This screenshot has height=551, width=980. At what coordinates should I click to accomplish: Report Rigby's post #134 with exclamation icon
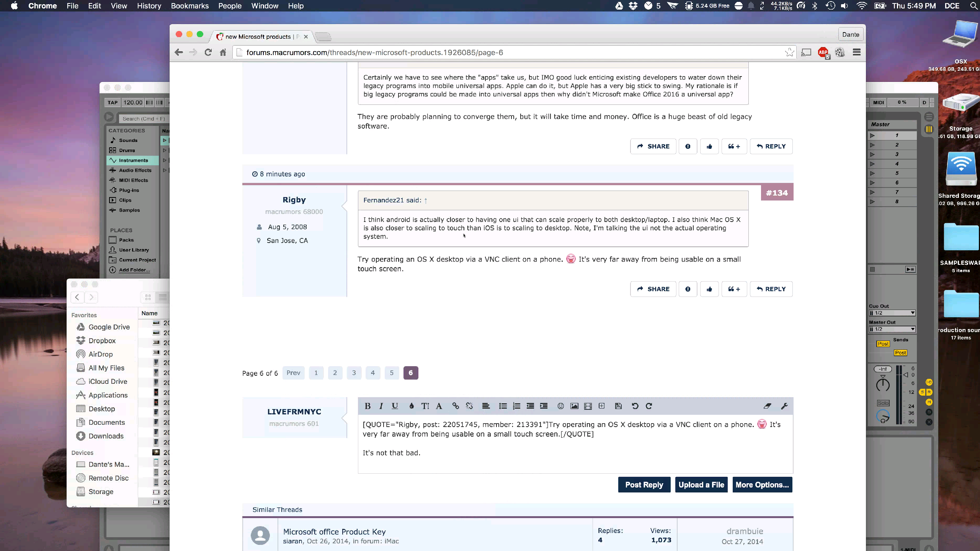click(688, 289)
